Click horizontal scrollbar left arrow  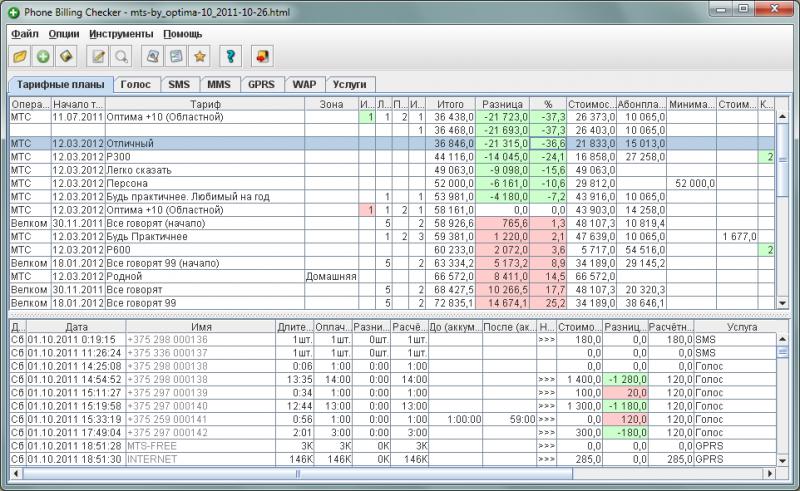[x=16, y=473]
